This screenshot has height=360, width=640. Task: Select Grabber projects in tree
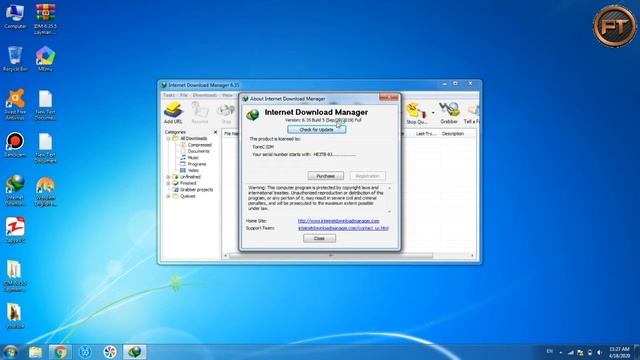click(196, 190)
